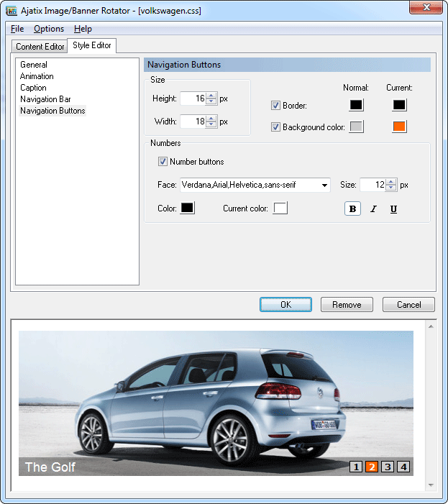Pick Current border color swatch
This screenshot has height=504, width=448.
coord(400,105)
